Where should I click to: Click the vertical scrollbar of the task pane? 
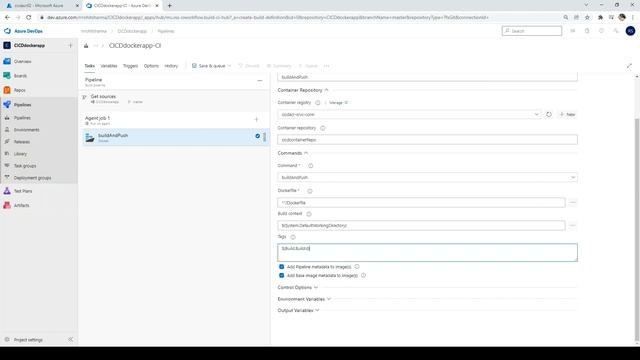coord(637,229)
